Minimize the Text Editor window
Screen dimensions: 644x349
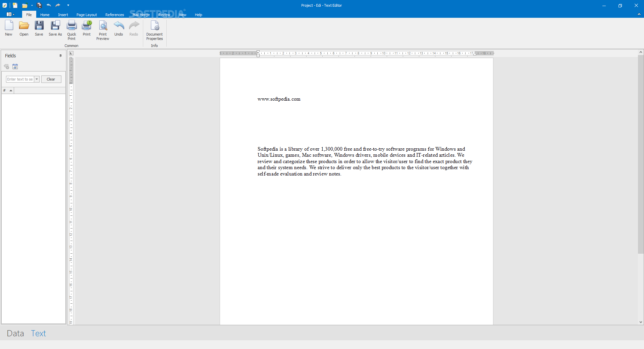click(604, 5)
